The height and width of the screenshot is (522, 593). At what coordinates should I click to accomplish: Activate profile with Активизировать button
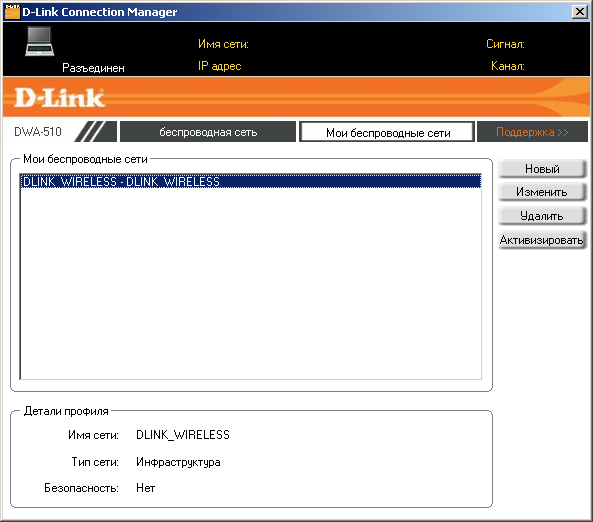(542, 240)
